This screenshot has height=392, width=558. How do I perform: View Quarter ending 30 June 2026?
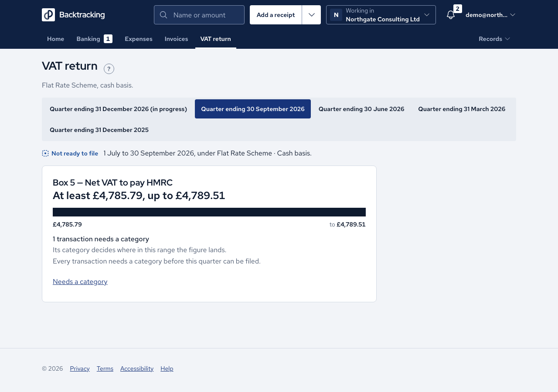[361, 109]
